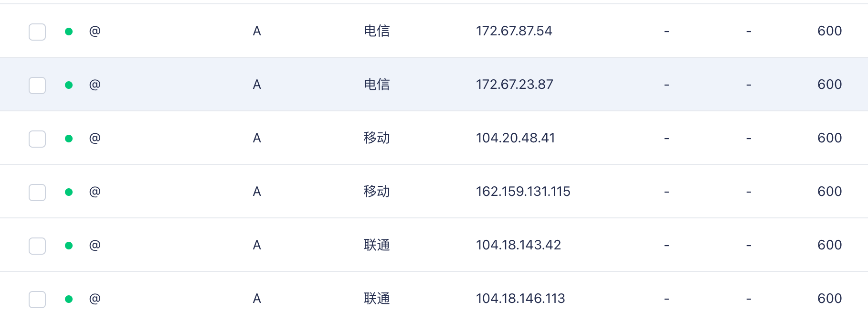868x323 pixels.
Task: Click the dash placeholder on the 104.20.48.41 row
Action: 665,138
